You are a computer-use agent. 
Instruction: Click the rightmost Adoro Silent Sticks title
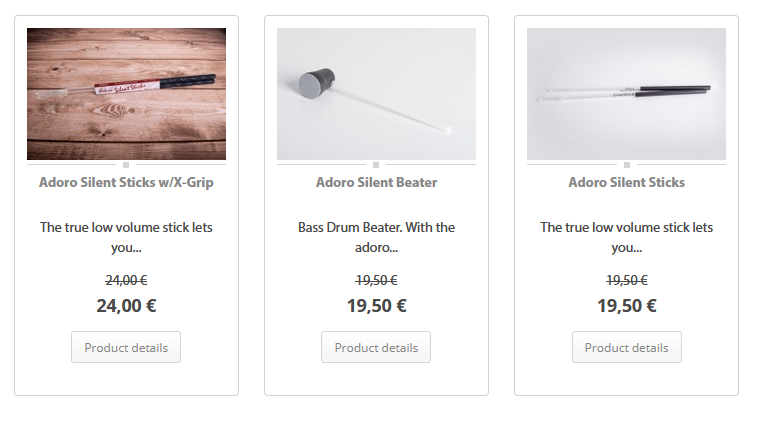tap(626, 183)
